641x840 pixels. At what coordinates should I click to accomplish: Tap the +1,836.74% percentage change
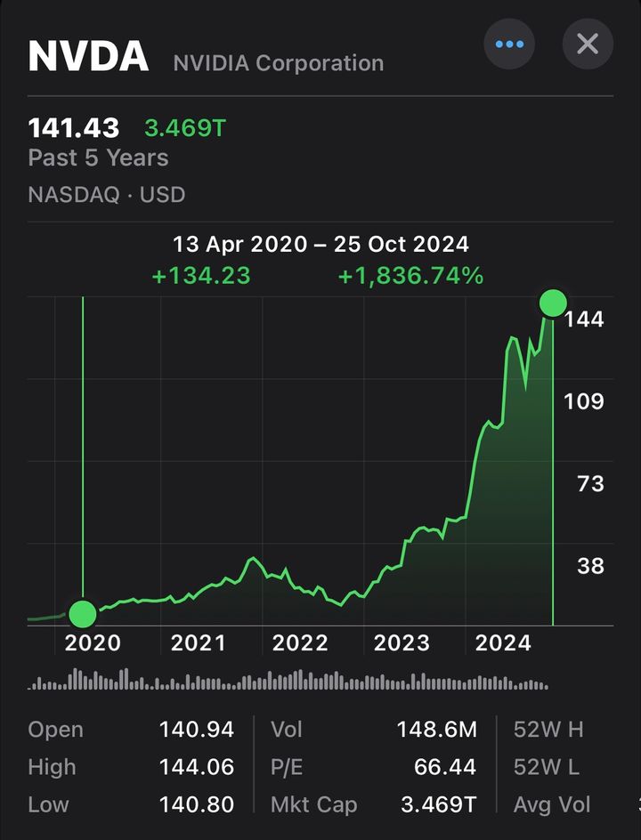pyautogui.click(x=410, y=276)
